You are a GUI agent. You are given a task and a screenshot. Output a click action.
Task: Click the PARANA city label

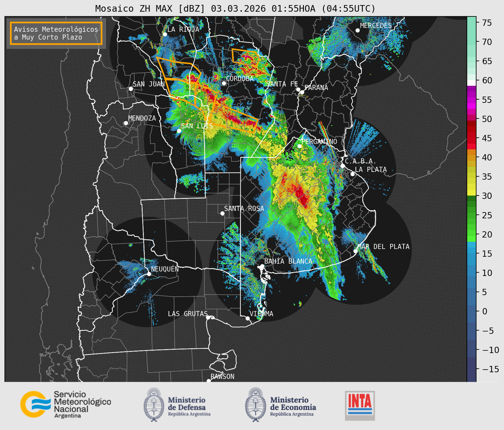point(316,88)
